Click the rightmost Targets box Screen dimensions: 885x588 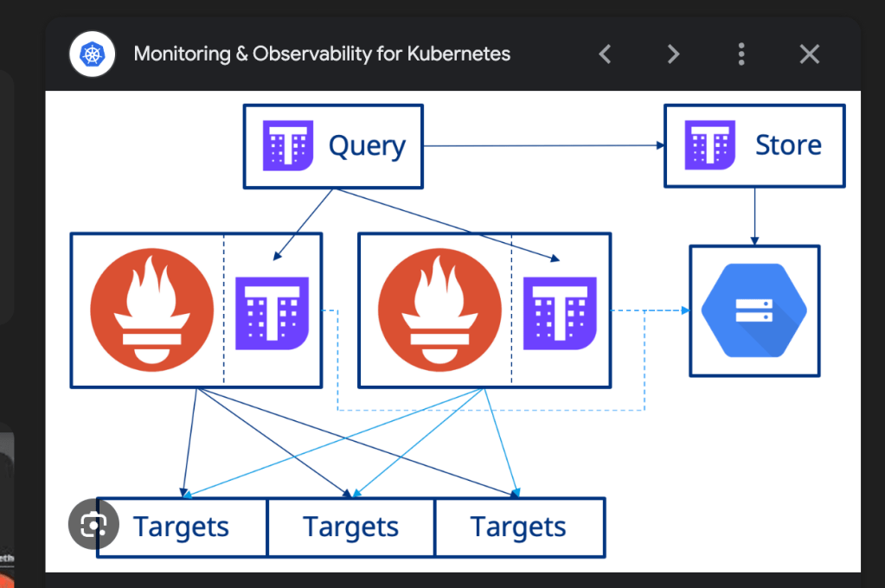(519, 527)
